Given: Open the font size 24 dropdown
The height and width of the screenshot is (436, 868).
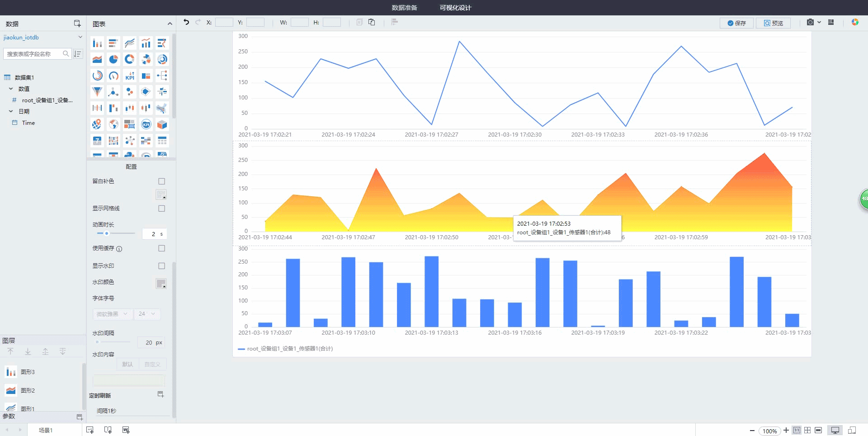Looking at the screenshot, I should 147,314.
